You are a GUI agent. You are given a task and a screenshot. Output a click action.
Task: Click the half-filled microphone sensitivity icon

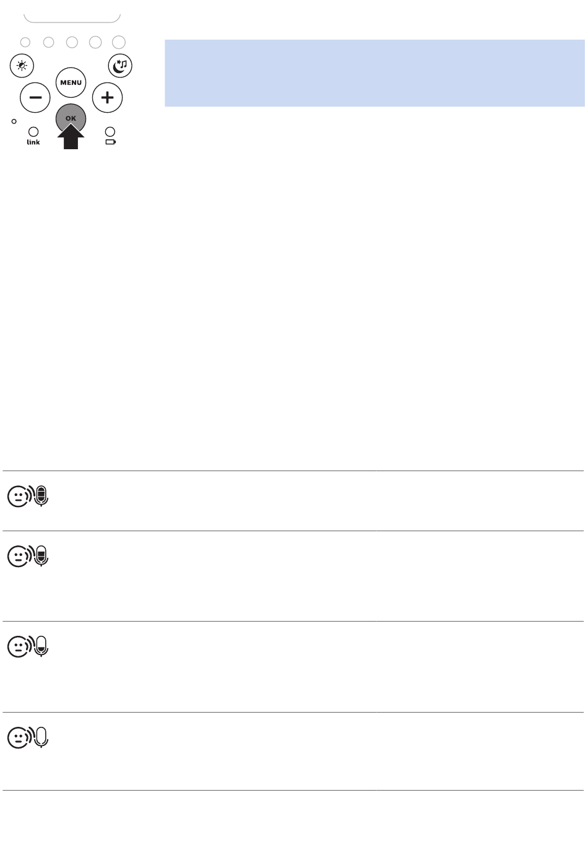(41, 556)
